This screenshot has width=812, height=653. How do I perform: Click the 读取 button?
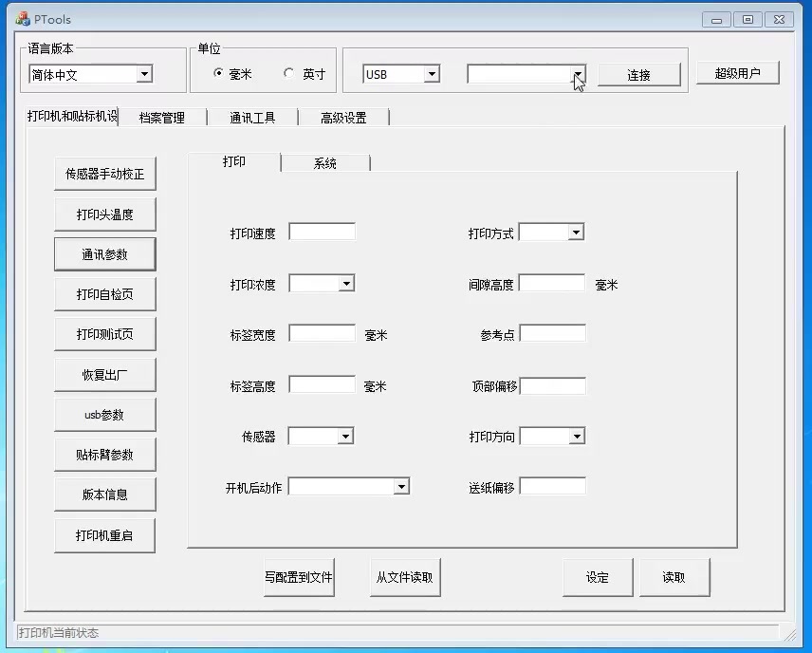tap(674, 577)
